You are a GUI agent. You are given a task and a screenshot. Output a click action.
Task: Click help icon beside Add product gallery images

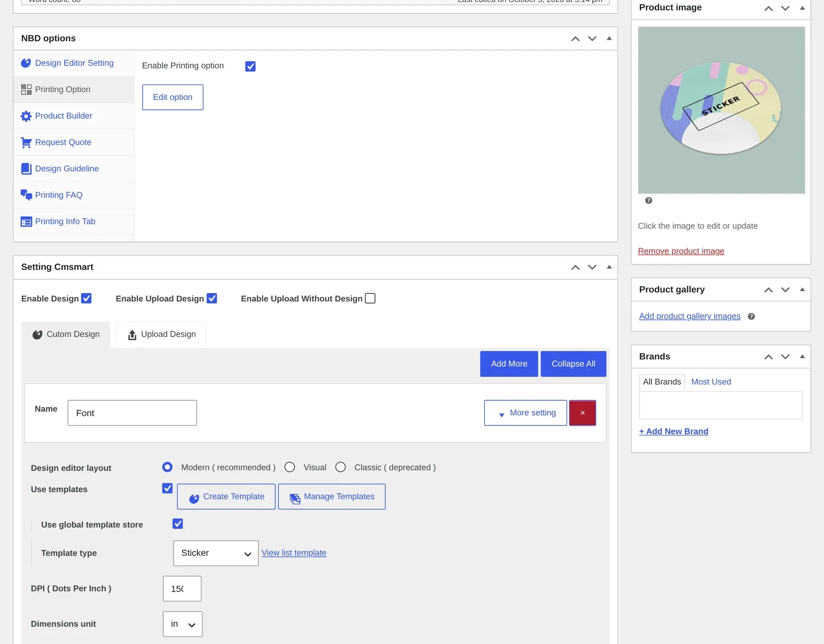[751, 317]
